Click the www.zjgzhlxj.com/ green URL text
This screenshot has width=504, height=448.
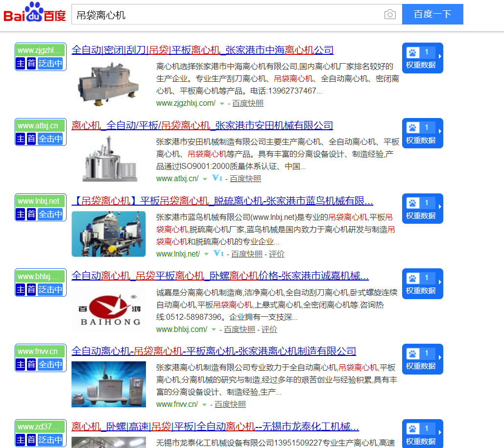186,103
